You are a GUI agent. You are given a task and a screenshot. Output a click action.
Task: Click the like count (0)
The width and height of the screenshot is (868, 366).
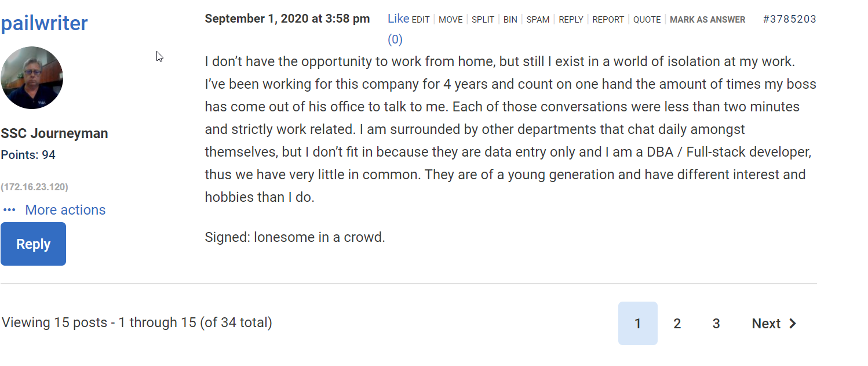click(x=395, y=39)
